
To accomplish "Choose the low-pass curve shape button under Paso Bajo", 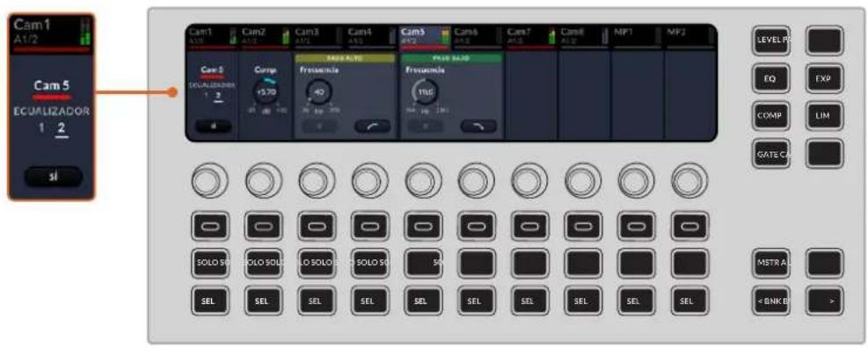I will (478, 127).
